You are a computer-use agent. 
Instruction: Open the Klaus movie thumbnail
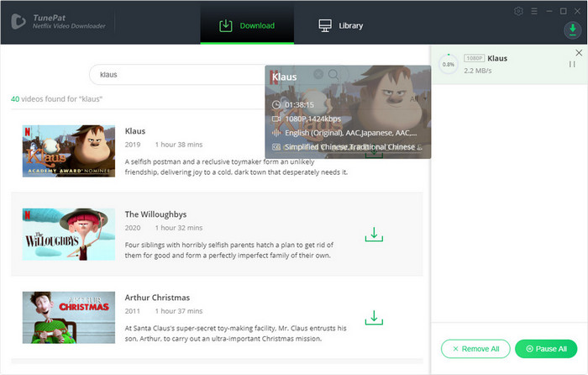(x=68, y=151)
